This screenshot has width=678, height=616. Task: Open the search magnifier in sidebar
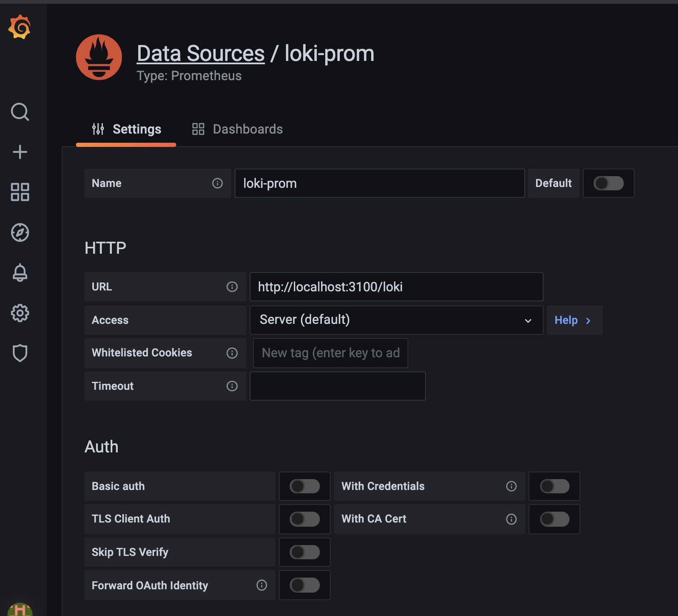click(x=20, y=112)
